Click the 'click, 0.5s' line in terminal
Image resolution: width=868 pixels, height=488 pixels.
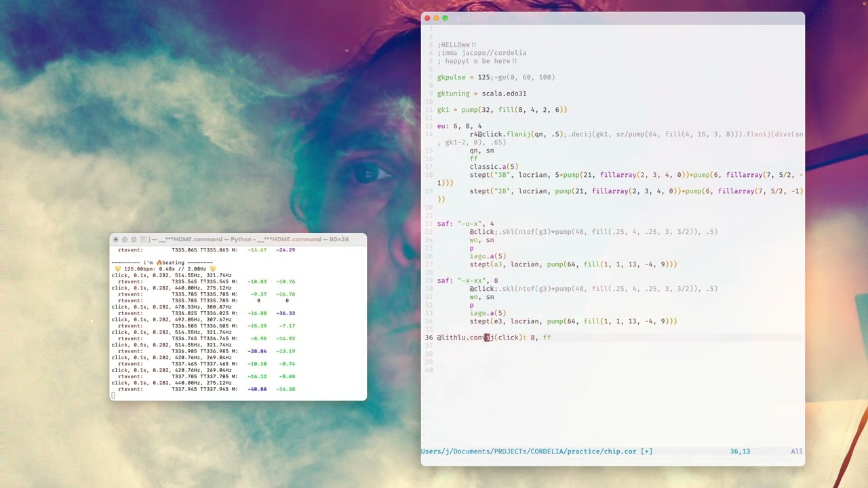click(172, 345)
